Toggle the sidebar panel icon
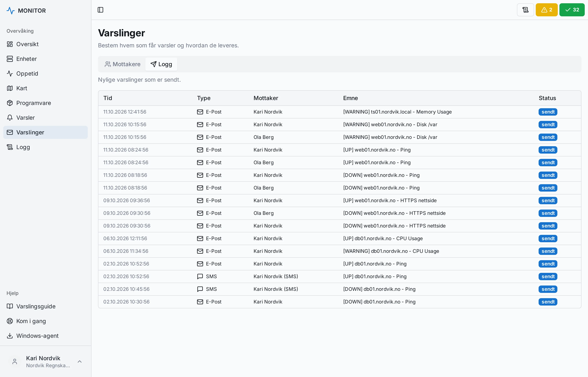The height and width of the screenshot is (377, 588). tap(100, 10)
